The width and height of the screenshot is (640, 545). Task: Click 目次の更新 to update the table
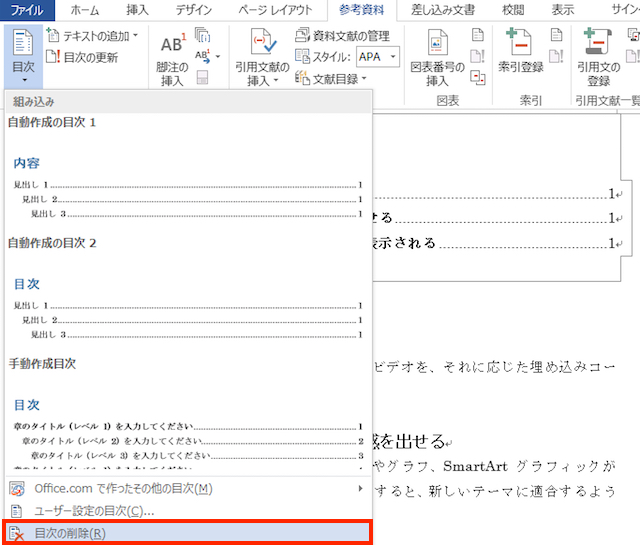pyautogui.click(x=82, y=57)
